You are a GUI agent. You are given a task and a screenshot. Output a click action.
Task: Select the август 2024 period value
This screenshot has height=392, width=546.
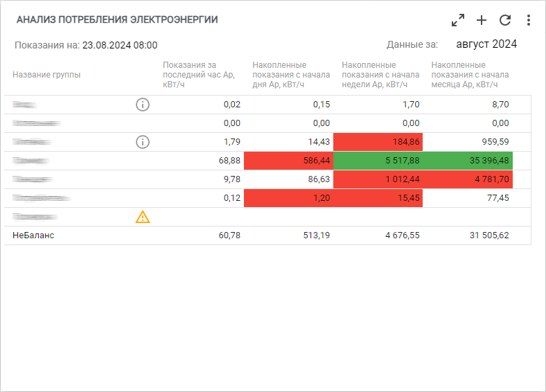pyautogui.click(x=486, y=44)
